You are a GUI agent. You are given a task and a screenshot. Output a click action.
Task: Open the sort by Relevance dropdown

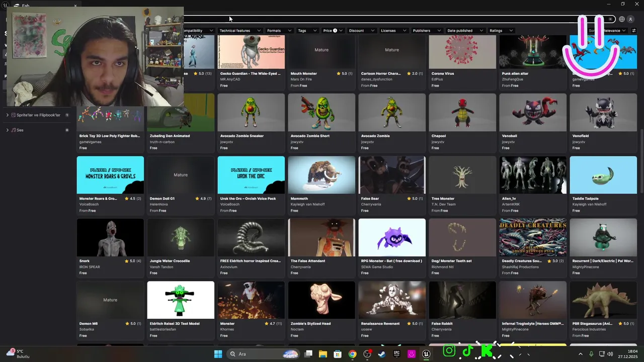tap(607, 31)
